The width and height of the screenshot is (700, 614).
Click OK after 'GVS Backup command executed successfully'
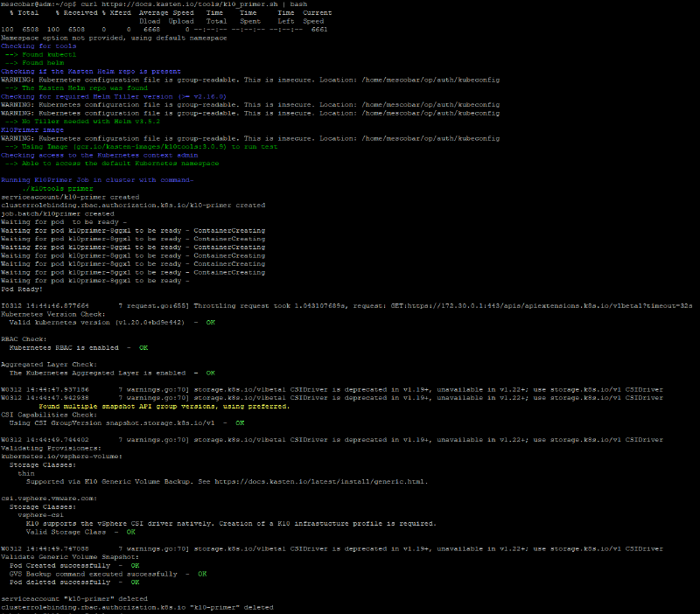coord(202,575)
